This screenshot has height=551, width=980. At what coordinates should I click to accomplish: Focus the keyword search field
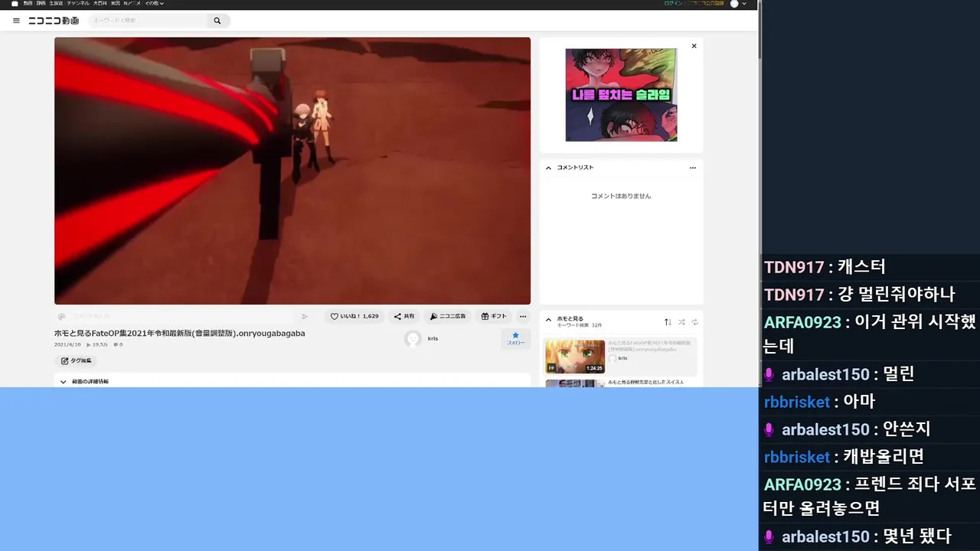pos(148,21)
